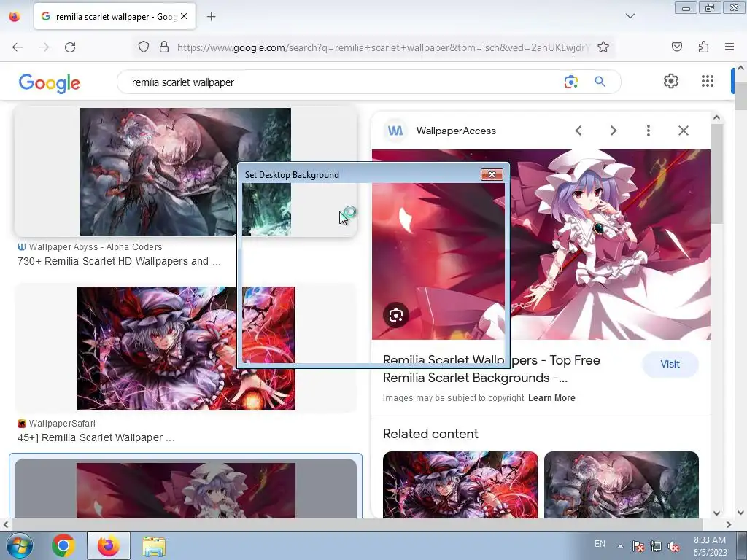The width and height of the screenshot is (747, 560).
Task: Open the Save to Pocket icon
Action: (676, 47)
